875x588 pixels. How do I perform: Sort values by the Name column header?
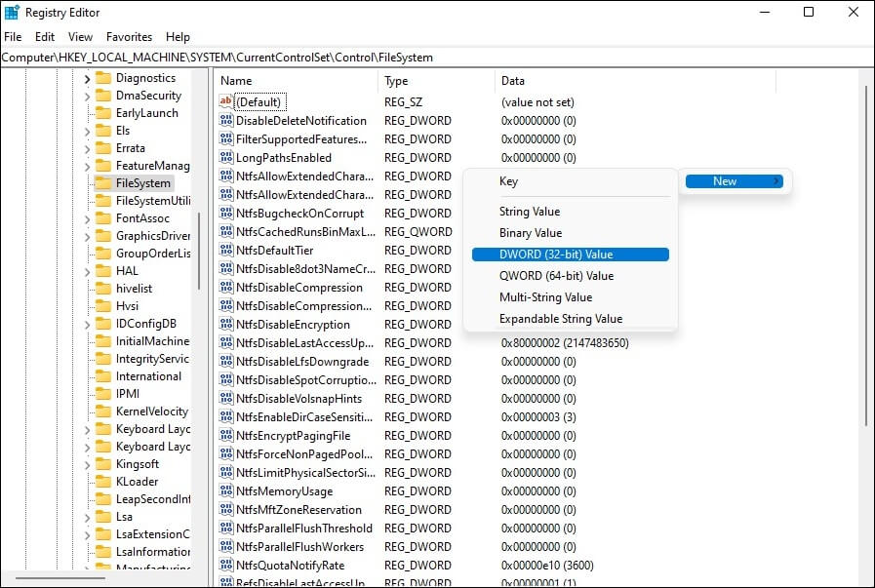(293, 81)
